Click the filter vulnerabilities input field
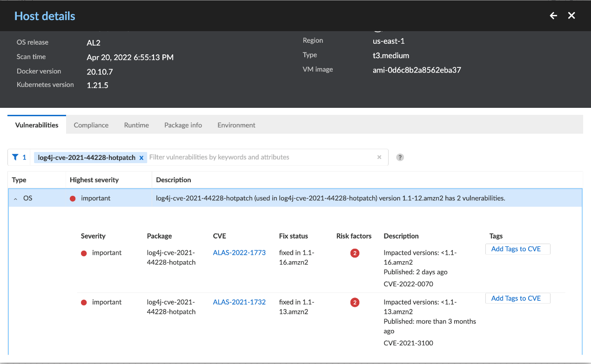This screenshot has height=364, width=591. tap(261, 157)
